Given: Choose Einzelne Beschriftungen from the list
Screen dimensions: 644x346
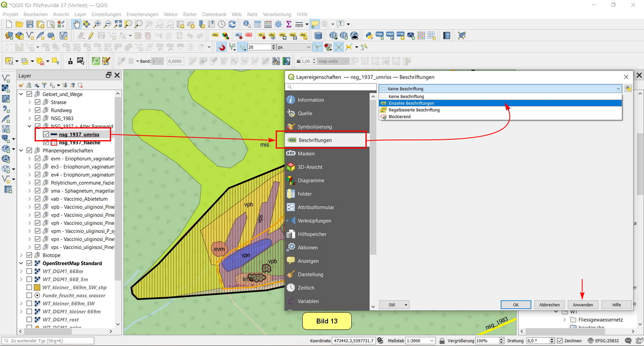Looking at the screenshot, I should pos(411,104).
